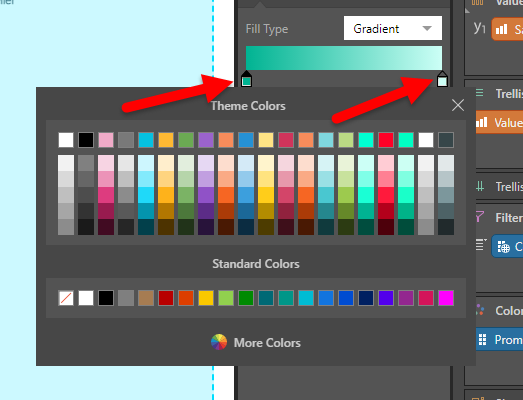
Task: Click the dropdown arrow next to Gradient
Action: 427,28
